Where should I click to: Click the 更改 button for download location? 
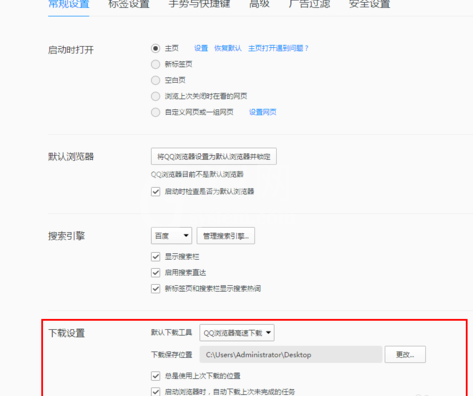pyautogui.click(x=405, y=354)
